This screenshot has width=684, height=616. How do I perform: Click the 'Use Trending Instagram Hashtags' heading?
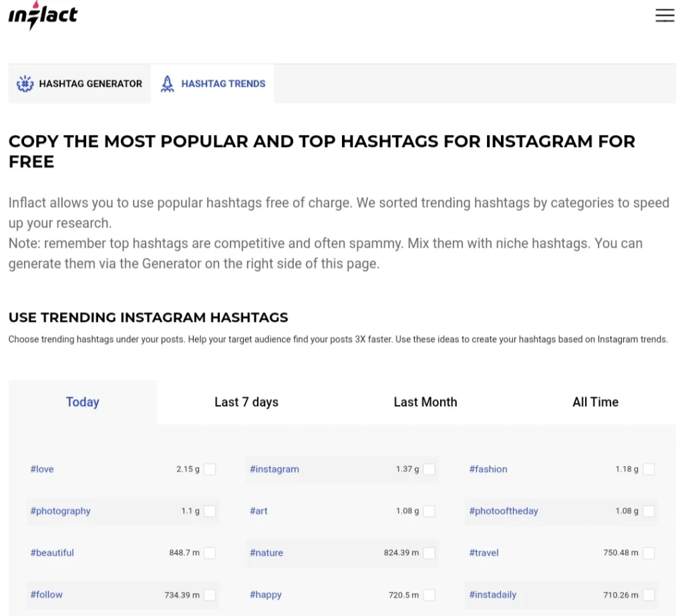click(x=148, y=317)
